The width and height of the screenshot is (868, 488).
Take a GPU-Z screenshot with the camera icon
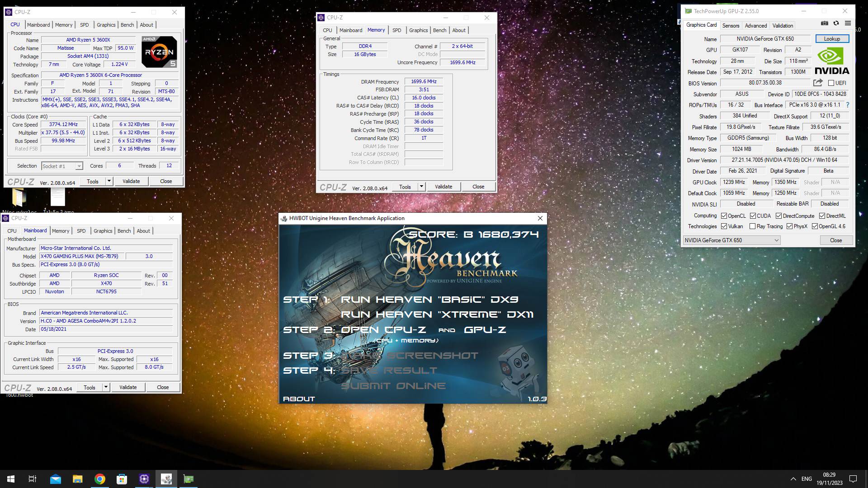(825, 23)
